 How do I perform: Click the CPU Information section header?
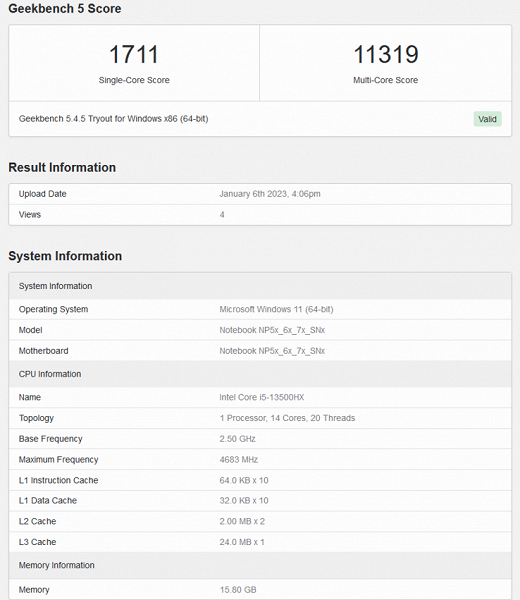pos(260,374)
